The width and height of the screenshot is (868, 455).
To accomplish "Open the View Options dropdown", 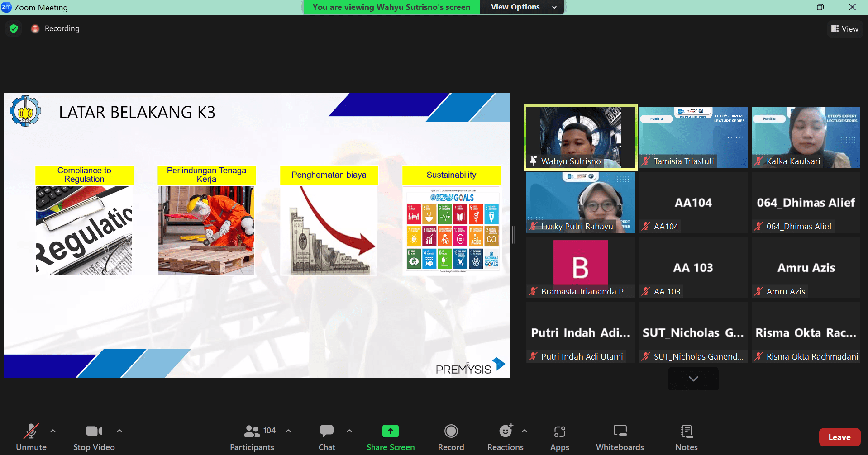I will pos(523,7).
